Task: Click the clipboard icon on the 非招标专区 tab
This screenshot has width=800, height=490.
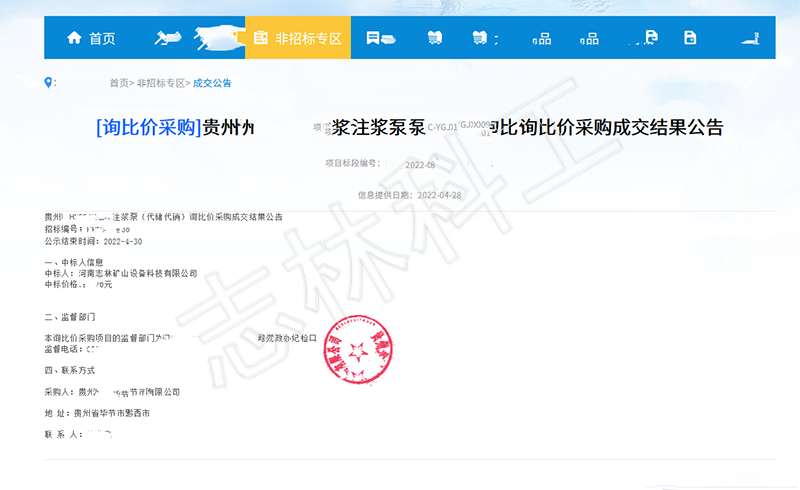Action: (261, 38)
